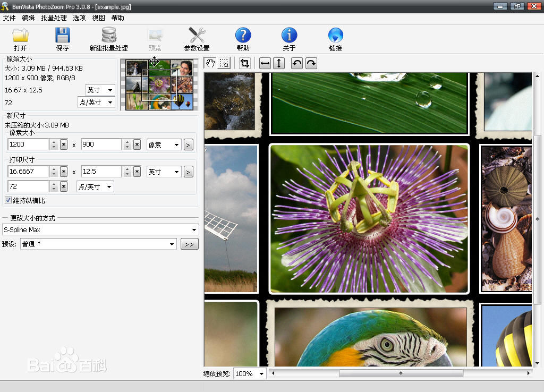Viewport: 544px width, 392px height.
Task: Open the S-Spline Max resize method dropdown
Action: coord(195,229)
